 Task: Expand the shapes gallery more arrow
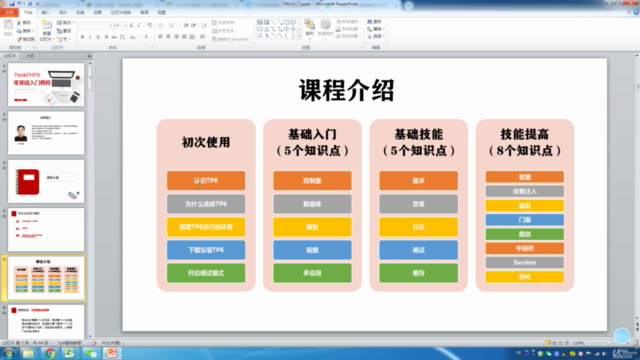[300, 36]
